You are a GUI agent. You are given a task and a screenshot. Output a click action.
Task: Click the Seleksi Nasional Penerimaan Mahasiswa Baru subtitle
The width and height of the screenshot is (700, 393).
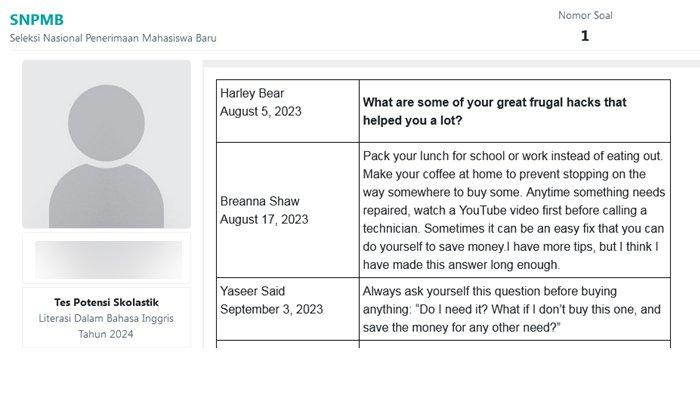coord(113,38)
